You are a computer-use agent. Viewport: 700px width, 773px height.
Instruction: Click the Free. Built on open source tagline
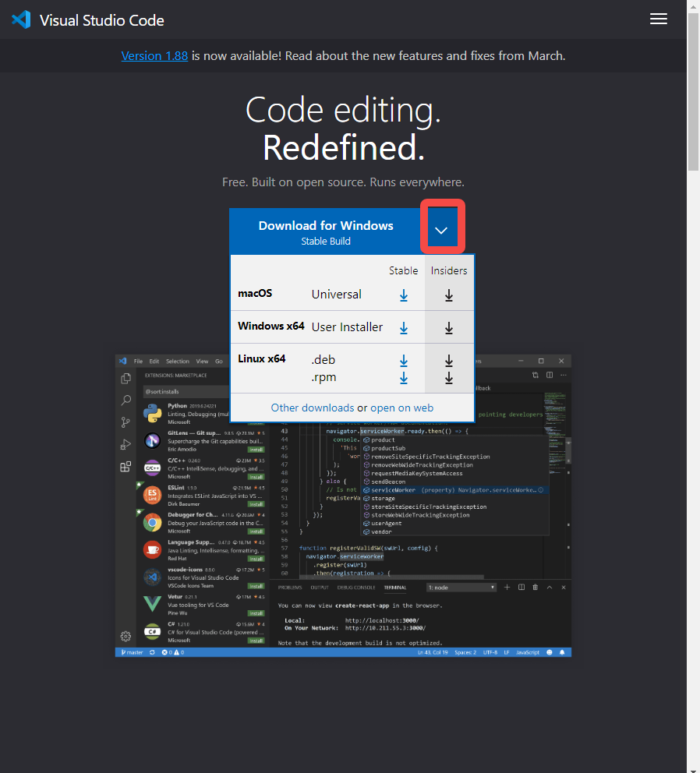click(x=343, y=182)
